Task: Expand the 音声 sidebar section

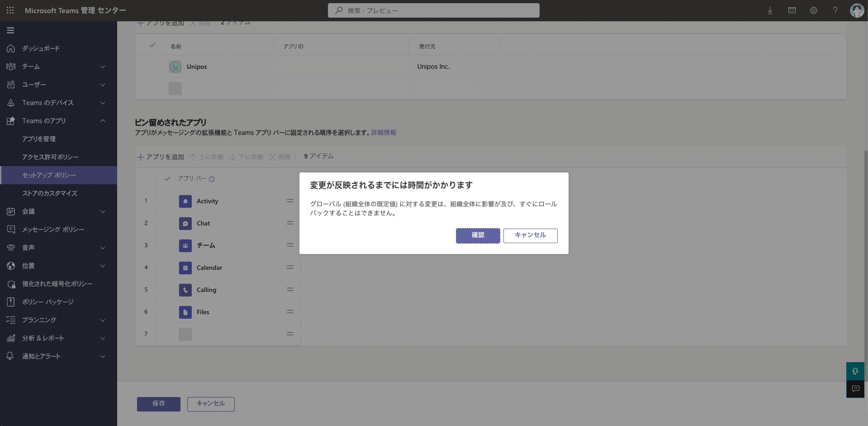Action: tap(103, 248)
